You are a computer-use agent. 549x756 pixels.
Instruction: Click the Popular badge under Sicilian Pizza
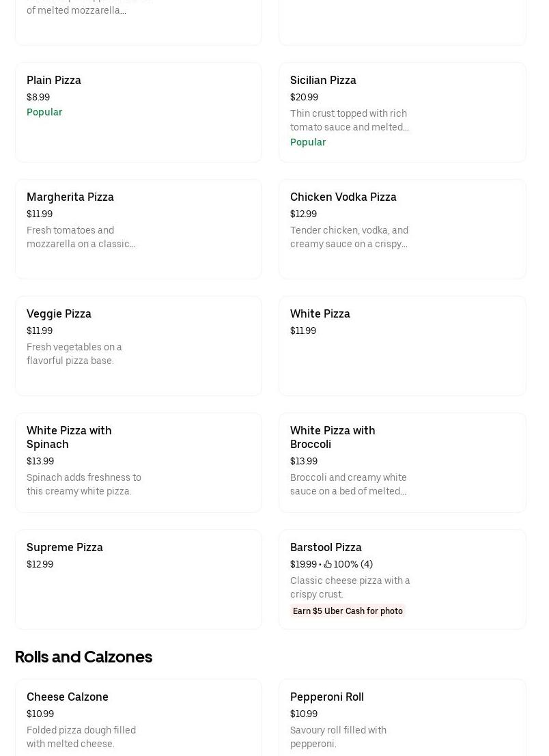click(308, 142)
